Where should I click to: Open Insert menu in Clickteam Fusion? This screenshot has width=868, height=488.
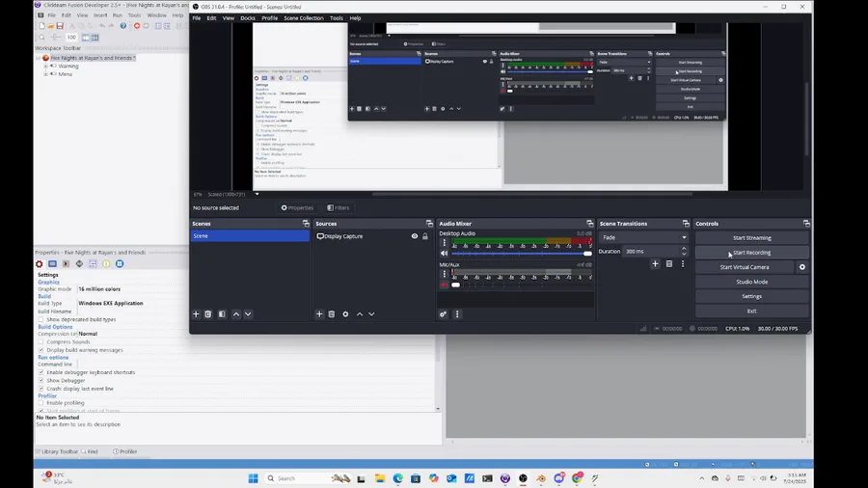[x=100, y=15]
